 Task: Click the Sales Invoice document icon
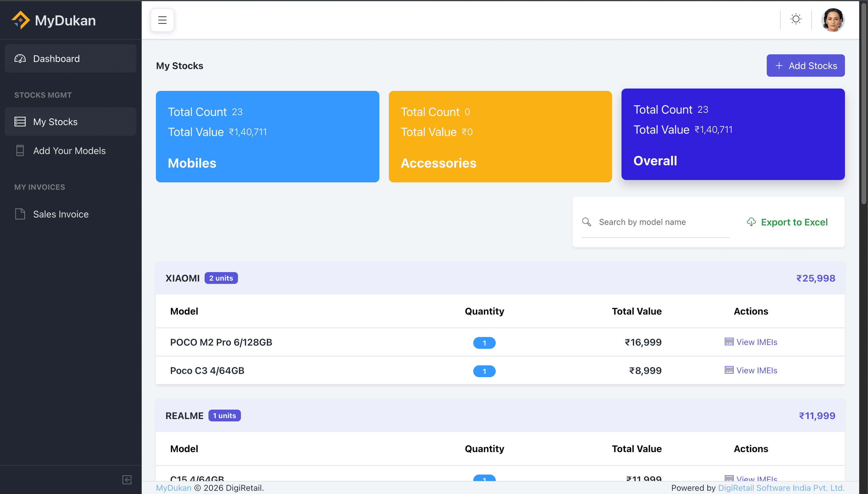tap(20, 214)
